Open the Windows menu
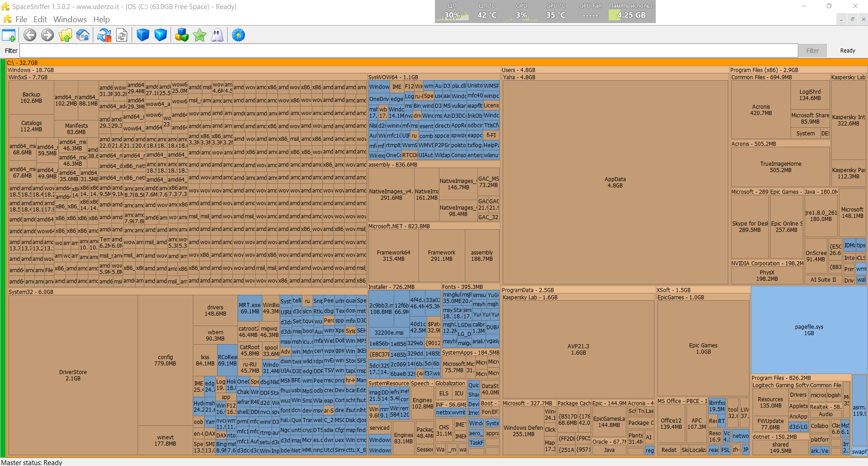Viewport: 868px width, 466px height. [x=70, y=19]
